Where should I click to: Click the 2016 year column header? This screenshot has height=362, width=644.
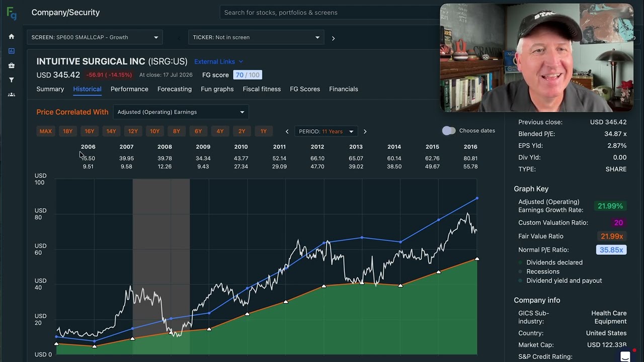coord(470,147)
